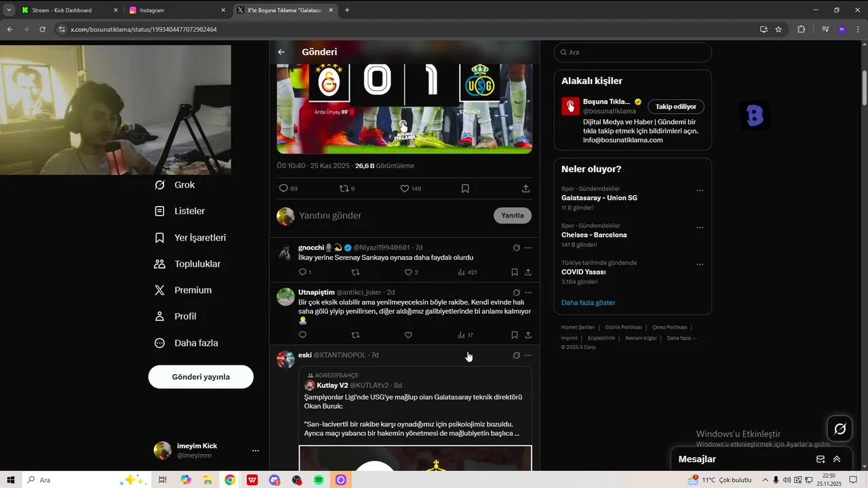This screenshot has width=868, height=488.
Task: Reply to Utnapiştim's comment
Action: pyautogui.click(x=302, y=335)
